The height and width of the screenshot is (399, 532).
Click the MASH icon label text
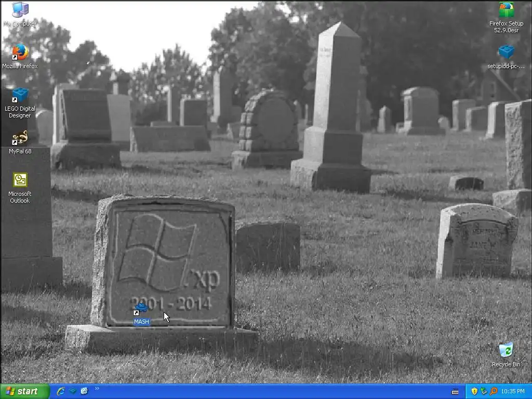click(x=141, y=322)
